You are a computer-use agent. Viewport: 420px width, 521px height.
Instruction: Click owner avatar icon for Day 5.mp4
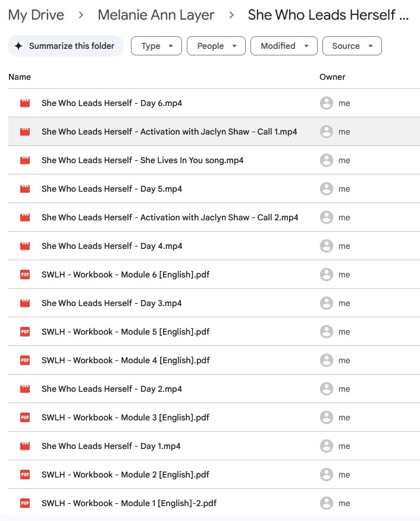point(326,189)
